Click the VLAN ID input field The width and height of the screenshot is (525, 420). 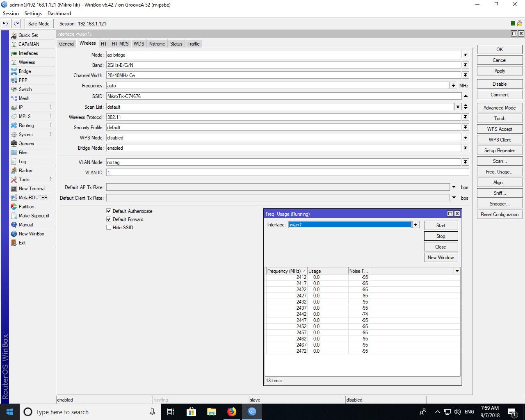(x=287, y=173)
